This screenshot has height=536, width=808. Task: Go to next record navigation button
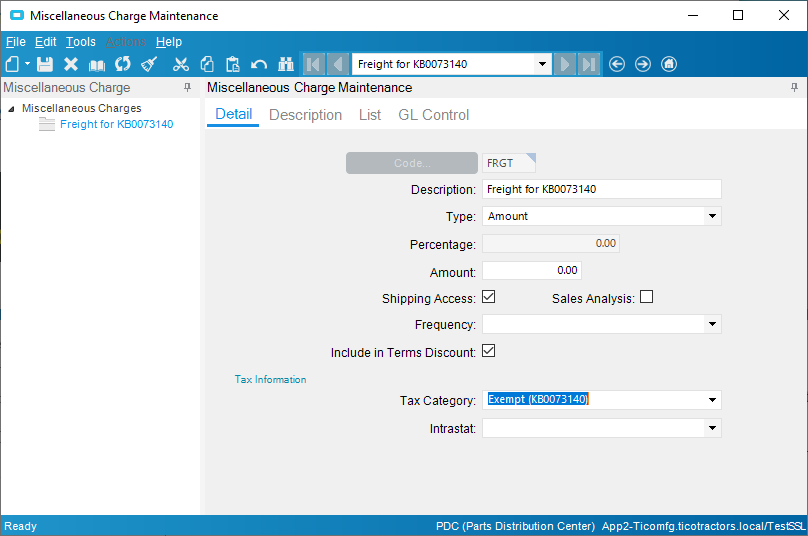pyautogui.click(x=565, y=64)
